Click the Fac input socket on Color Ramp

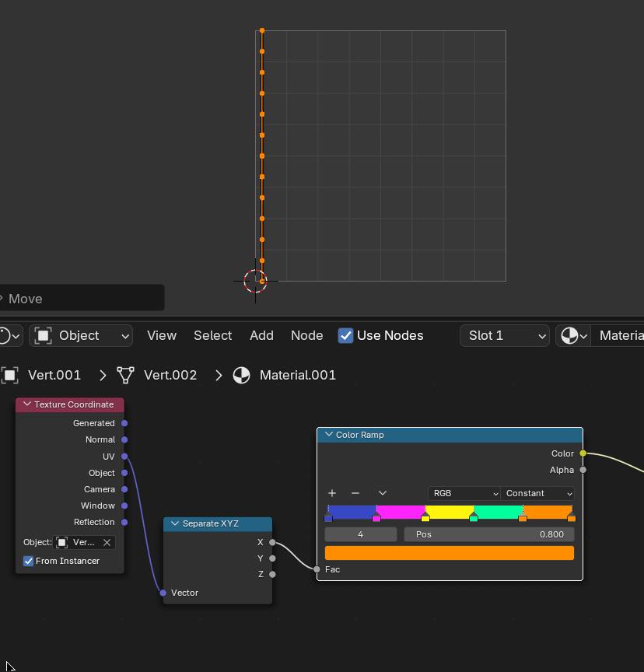[x=317, y=569]
